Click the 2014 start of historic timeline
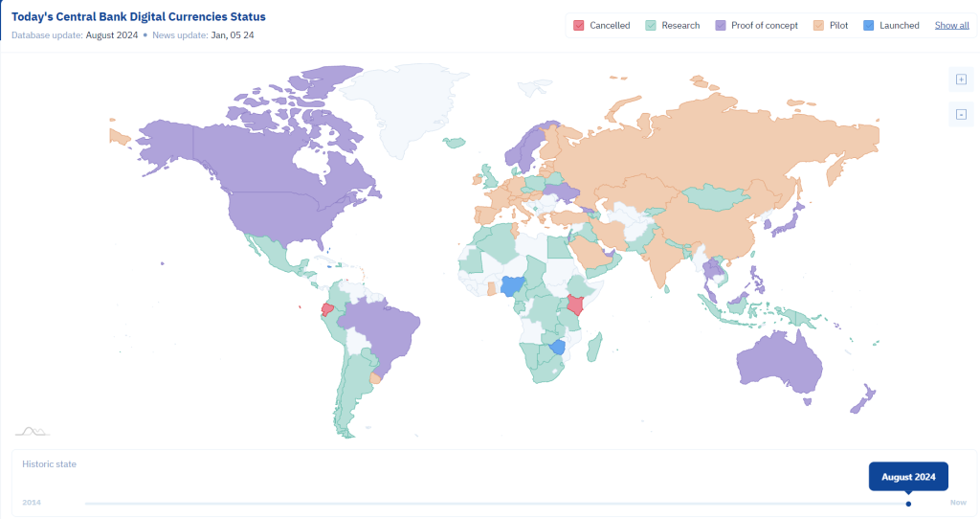 click(32, 502)
